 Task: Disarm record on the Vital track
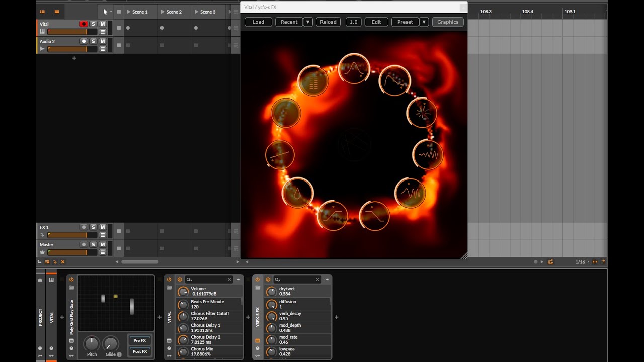pos(84,24)
